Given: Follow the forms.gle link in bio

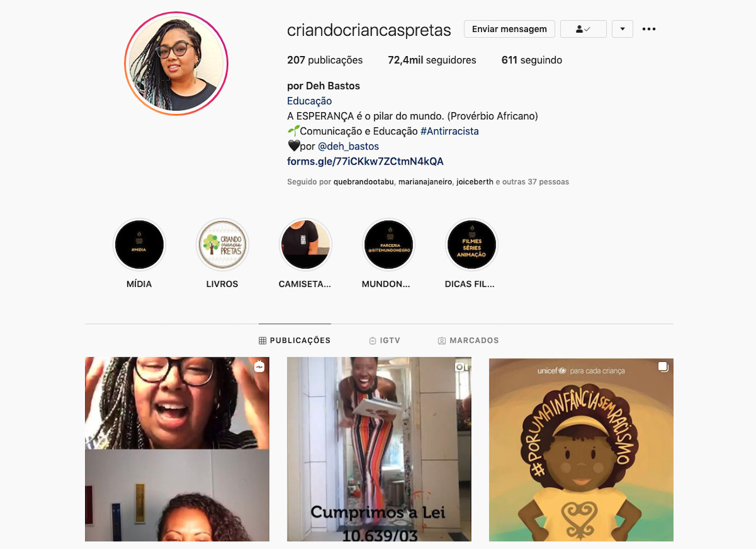Looking at the screenshot, I should 365,161.
